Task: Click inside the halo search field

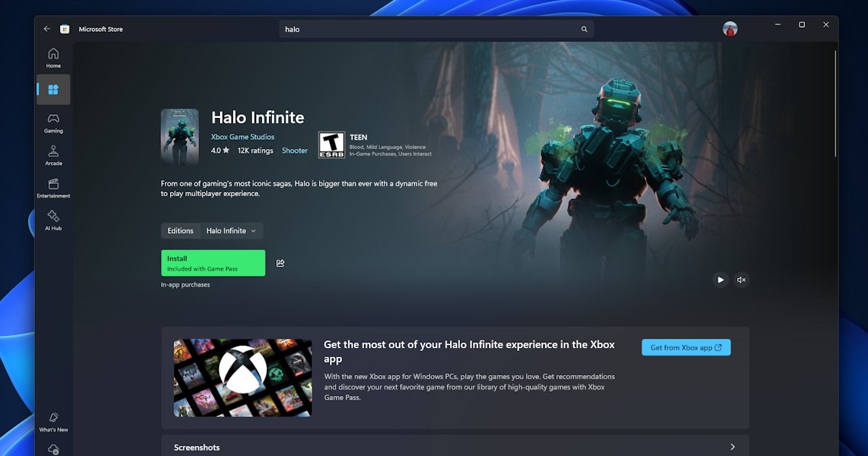Action: coord(434,29)
